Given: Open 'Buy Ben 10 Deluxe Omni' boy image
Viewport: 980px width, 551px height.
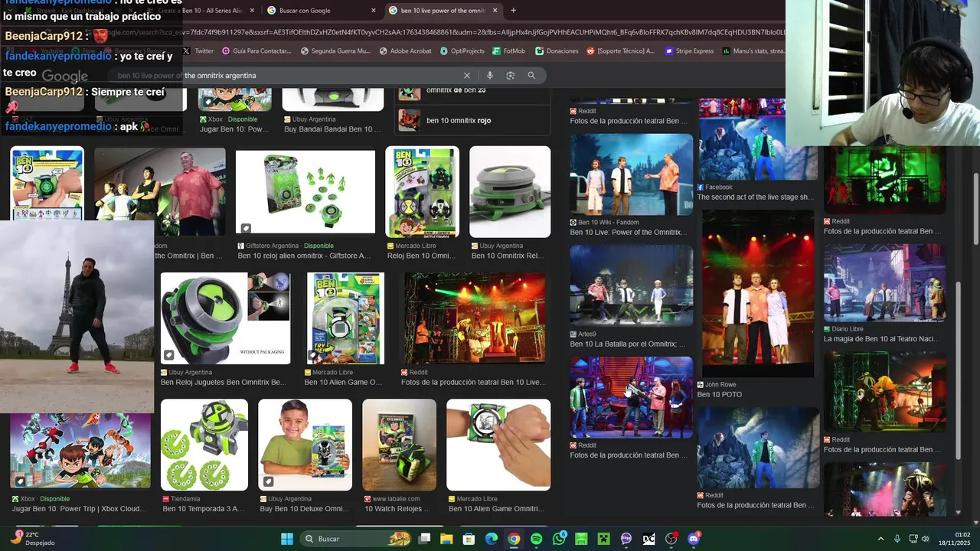Looking at the screenshot, I should click(305, 445).
